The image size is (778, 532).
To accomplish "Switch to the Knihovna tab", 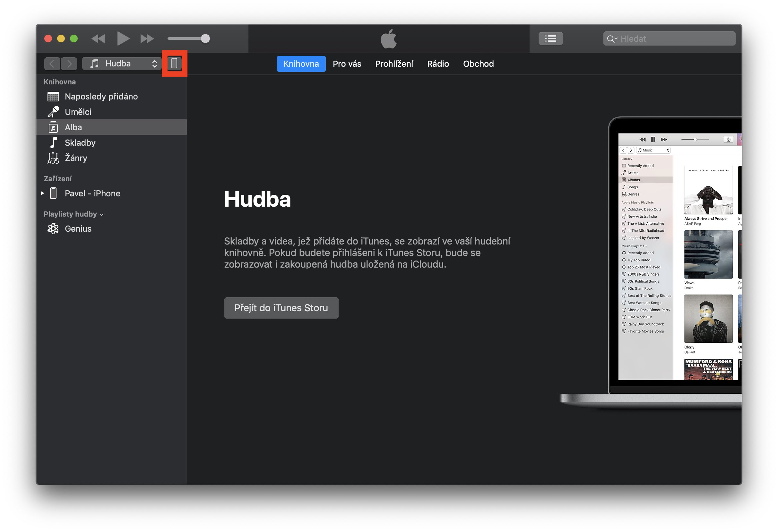I will click(x=301, y=64).
